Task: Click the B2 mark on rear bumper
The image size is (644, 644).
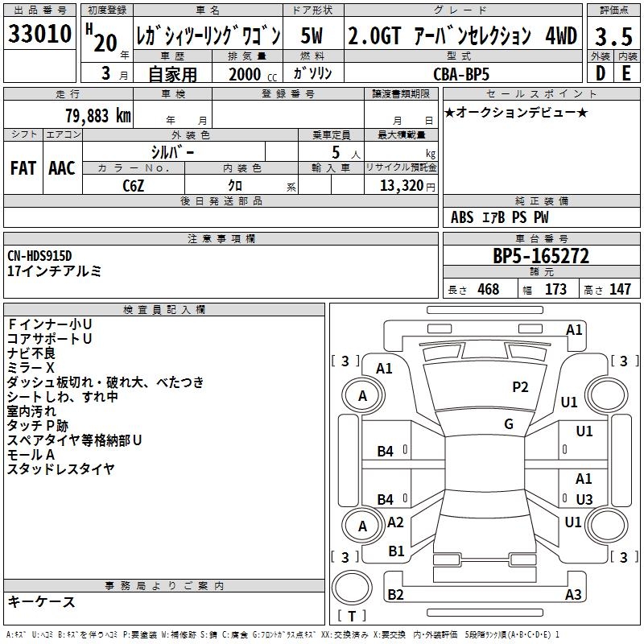Action: [x=395, y=594]
